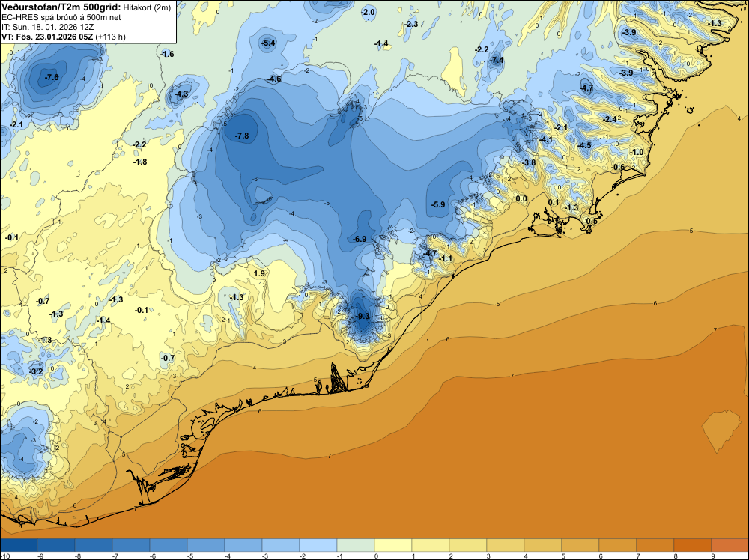This screenshot has width=749, height=560.
Task: Click the '-7.8' temperature label
Action: click(242, 136)
